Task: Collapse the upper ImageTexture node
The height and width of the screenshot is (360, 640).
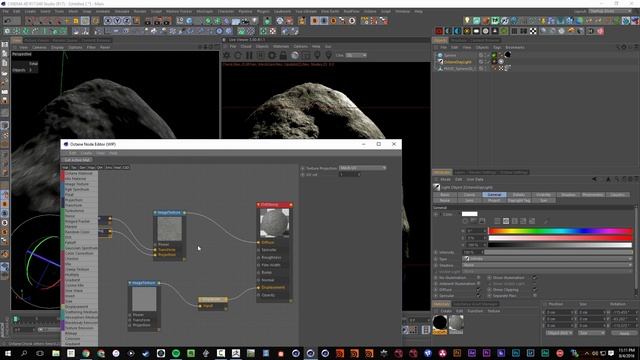Action: 155,213
